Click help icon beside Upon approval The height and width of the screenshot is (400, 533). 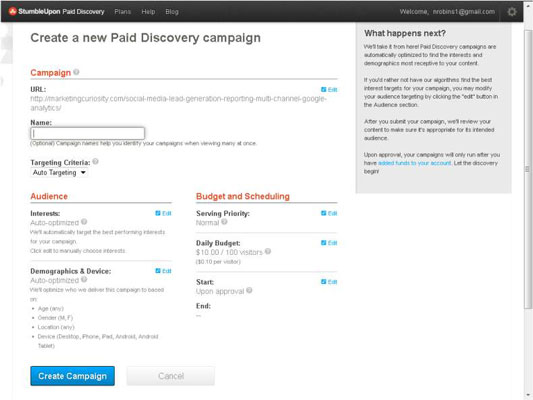(249, 290)
